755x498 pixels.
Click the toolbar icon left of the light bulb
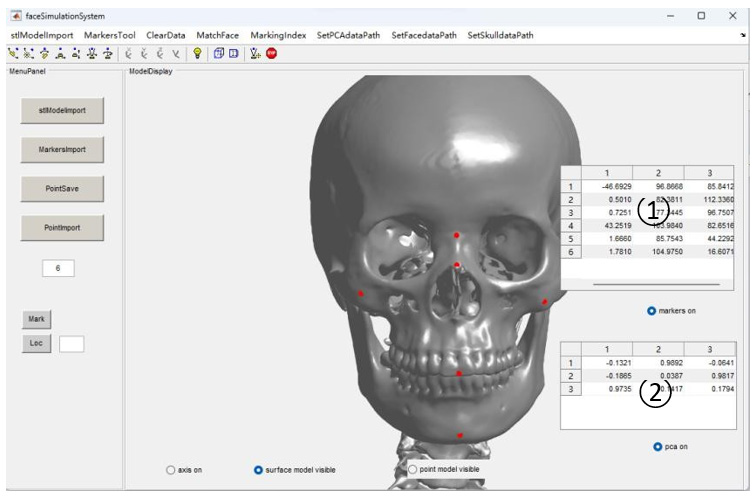177,54
